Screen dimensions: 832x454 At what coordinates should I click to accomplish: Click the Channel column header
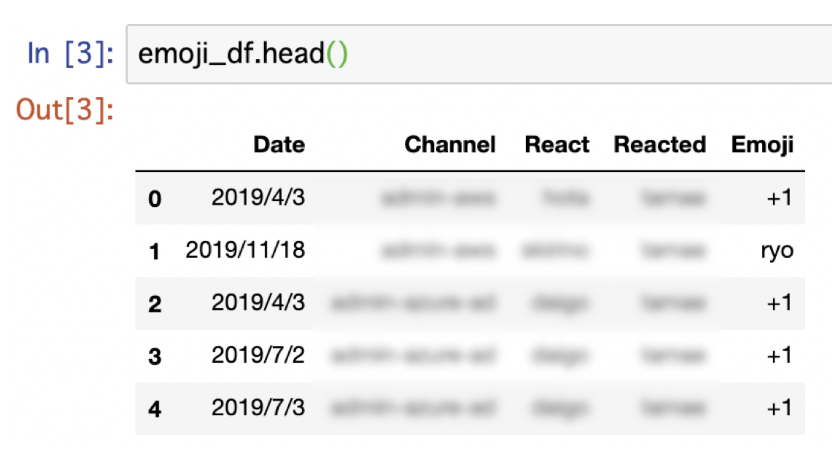pos(450,144)
